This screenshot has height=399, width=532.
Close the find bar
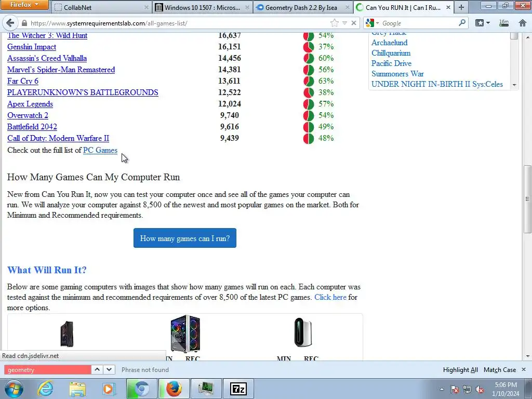(524, 369)
